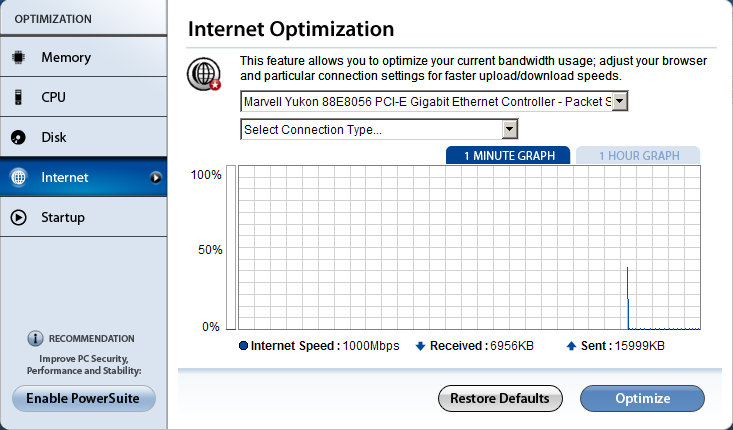The image size is (733, 430).
Task: Click the Disk icon in sidebar
Action: 18,138
